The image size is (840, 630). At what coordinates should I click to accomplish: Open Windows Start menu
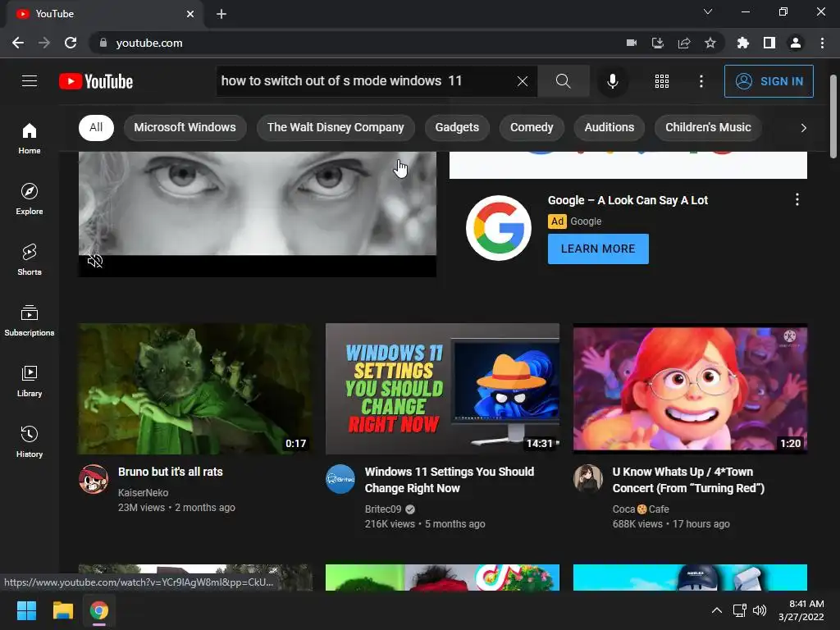pyautogui.click(x=26, y=610)
